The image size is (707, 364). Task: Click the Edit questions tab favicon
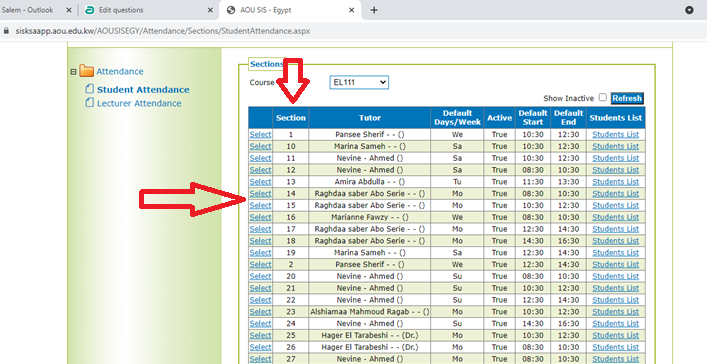(x=89, y=10)
